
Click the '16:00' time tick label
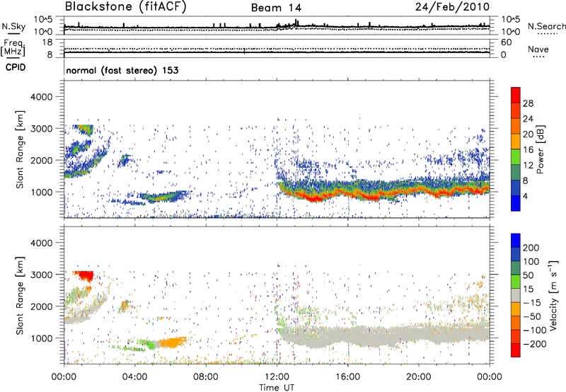pyautogui.click(x=347, y=377)
